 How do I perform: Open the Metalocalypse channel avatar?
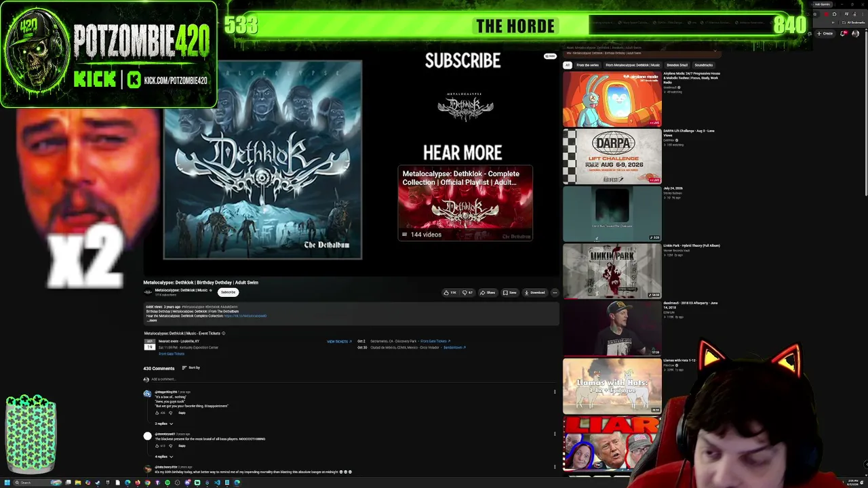pyautogui.click(x=148, y=292)
